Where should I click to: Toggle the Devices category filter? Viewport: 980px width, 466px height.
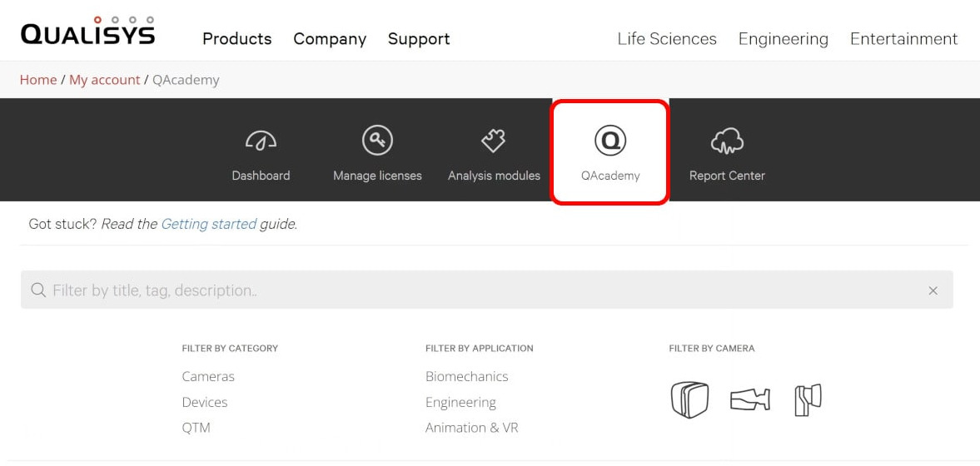[x=205, y=402]
